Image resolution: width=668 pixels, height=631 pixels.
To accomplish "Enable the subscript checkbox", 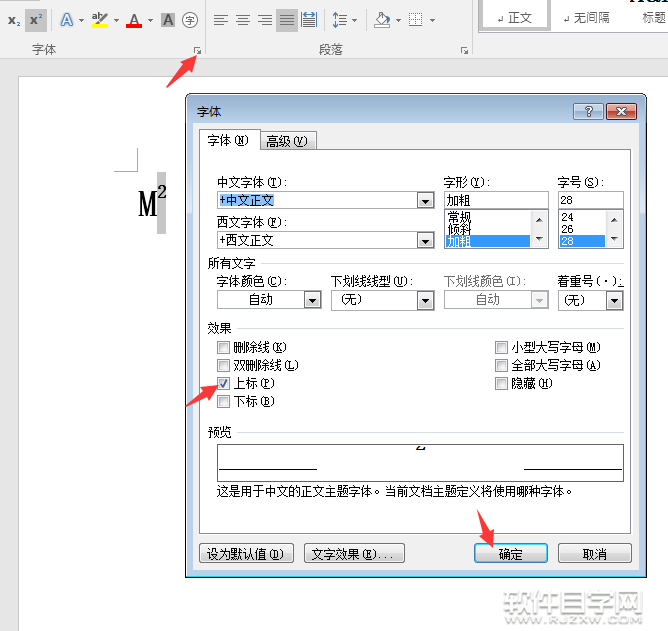I will point(223,401).
